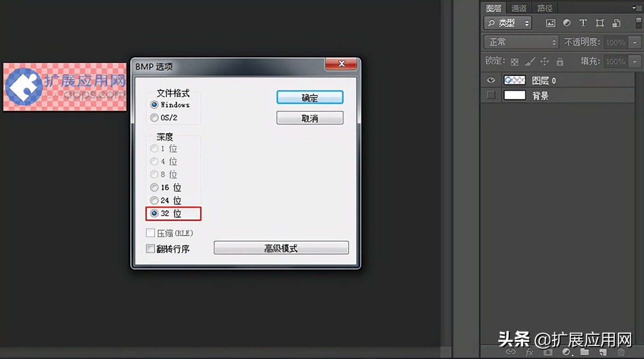Screen dimensions: 644x359
Task: Delete the layer using the trash icon
Action: point(621,352)
